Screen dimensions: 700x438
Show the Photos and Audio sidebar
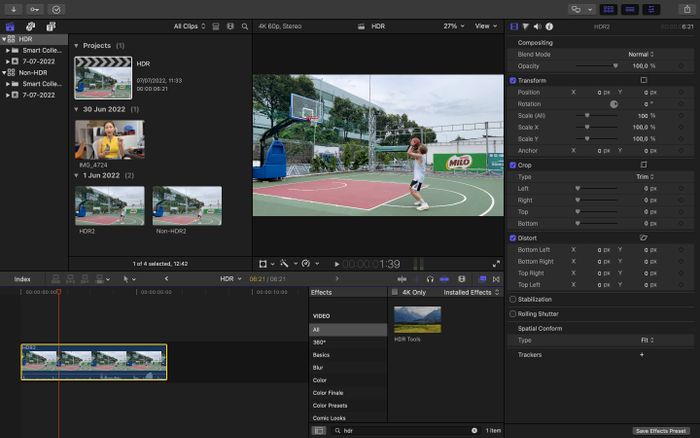pyautogui.click(x=29, y=26)
